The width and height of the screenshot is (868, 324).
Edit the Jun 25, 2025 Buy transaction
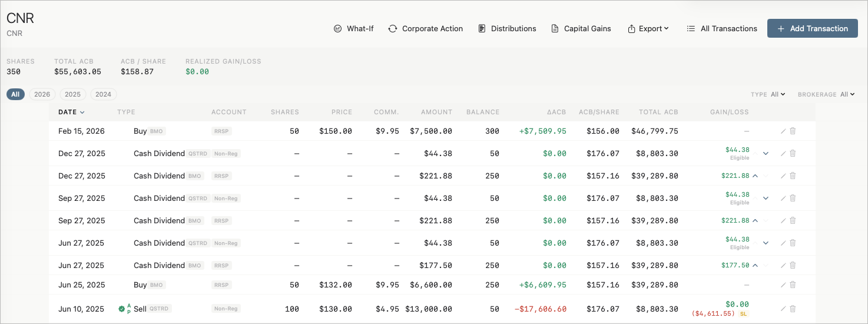point(783,285)
